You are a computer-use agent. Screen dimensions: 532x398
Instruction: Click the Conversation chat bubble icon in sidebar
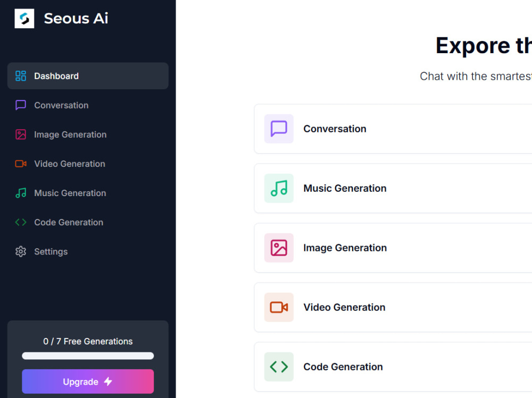21,105
